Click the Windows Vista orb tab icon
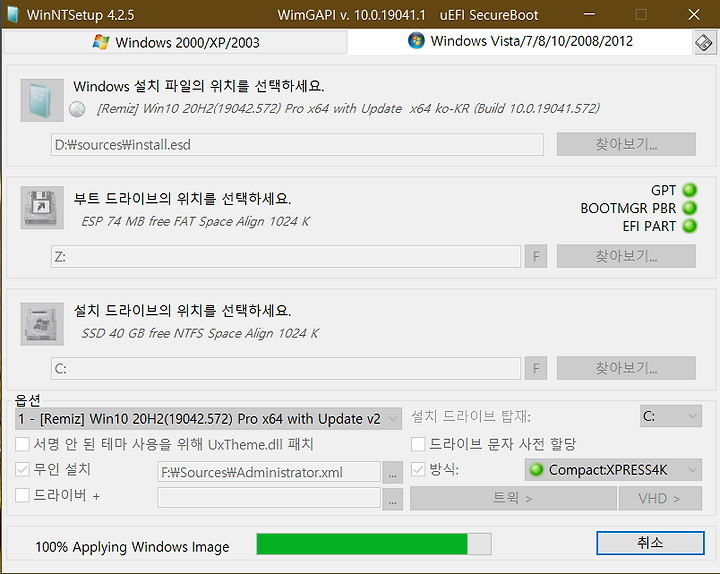Image resolution: width=720 pixels, height=574 pixels. 416,41
